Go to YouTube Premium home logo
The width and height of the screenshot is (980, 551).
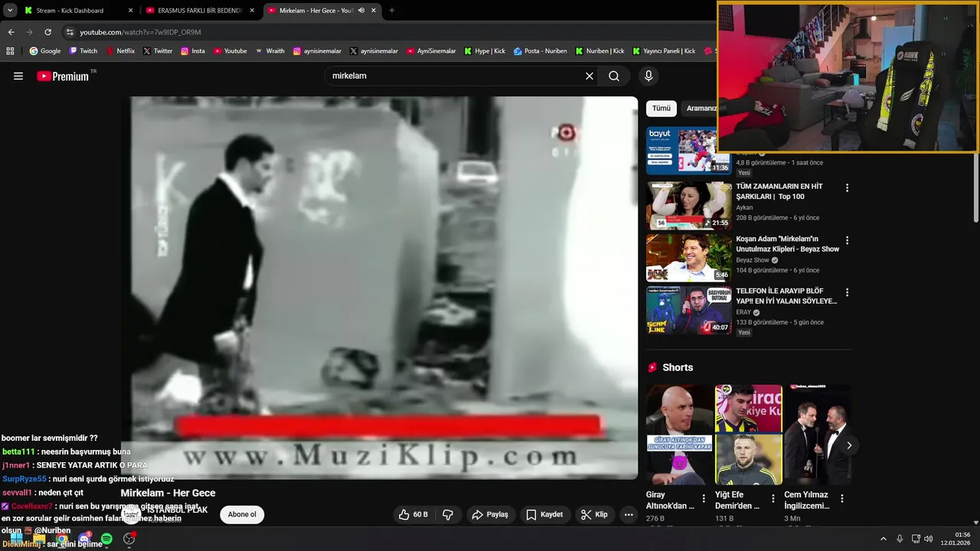[63, 76]
